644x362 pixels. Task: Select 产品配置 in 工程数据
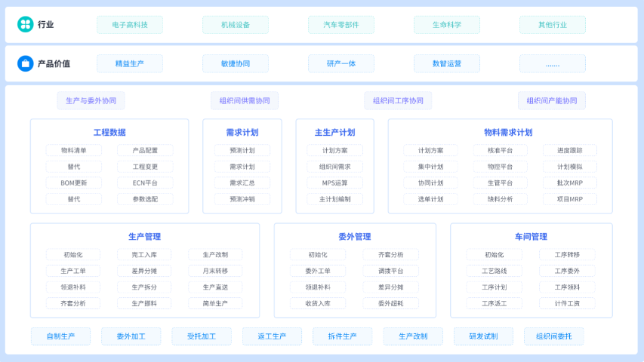click(145, 150)
